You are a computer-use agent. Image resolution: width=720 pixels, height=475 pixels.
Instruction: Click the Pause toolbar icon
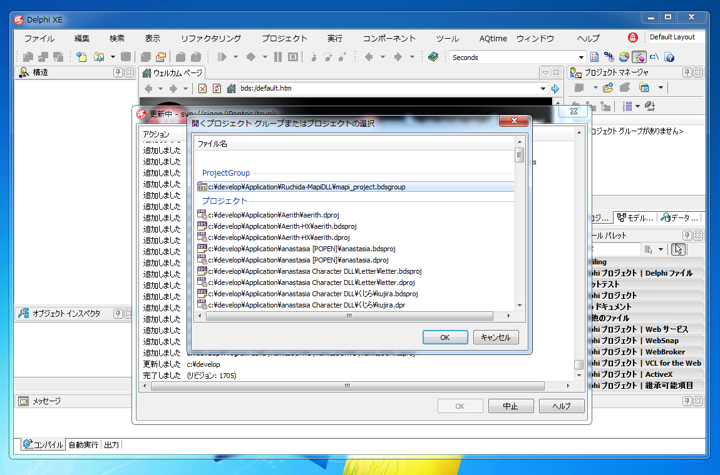[278, 57]
